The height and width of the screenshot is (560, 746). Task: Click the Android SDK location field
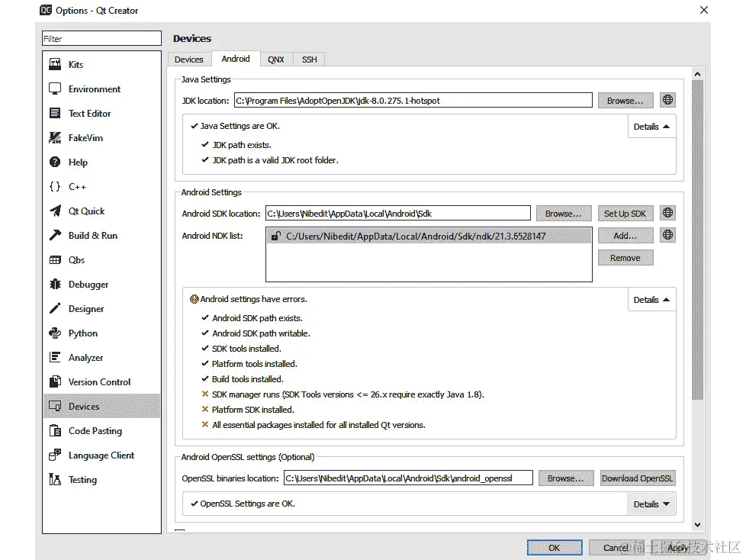click(397, 213)
